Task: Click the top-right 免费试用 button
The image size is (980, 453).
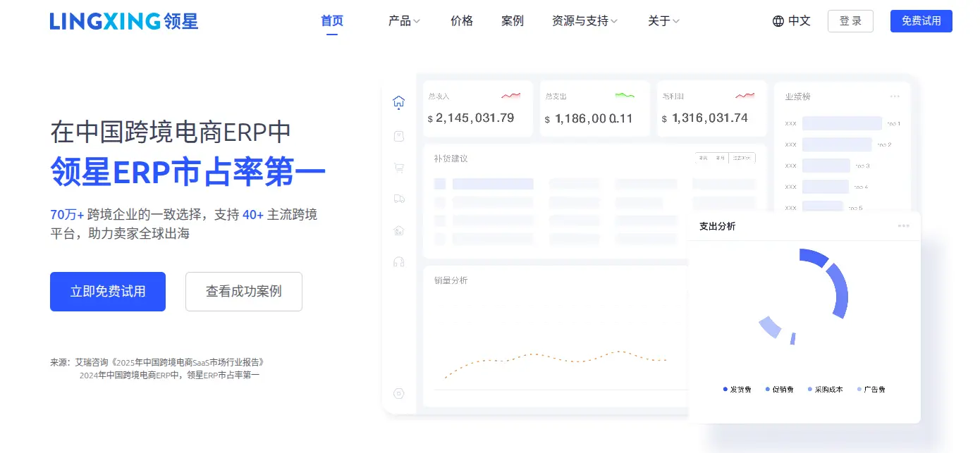Action: (921, 21)
